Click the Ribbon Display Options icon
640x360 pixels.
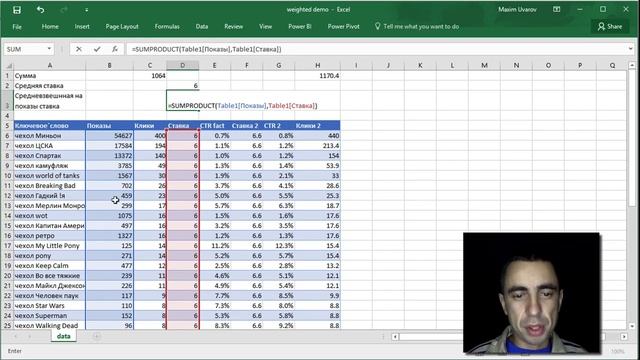pos(556,9)
